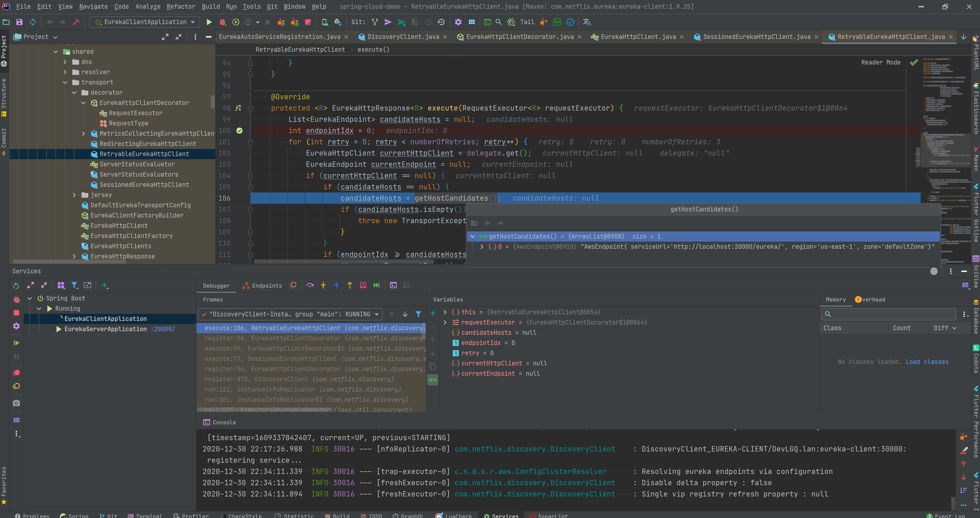The width and height of the screenshot is (980, 518).
Task: Toggle the green glasses watches view button
Action: click(x=432, y=380)
